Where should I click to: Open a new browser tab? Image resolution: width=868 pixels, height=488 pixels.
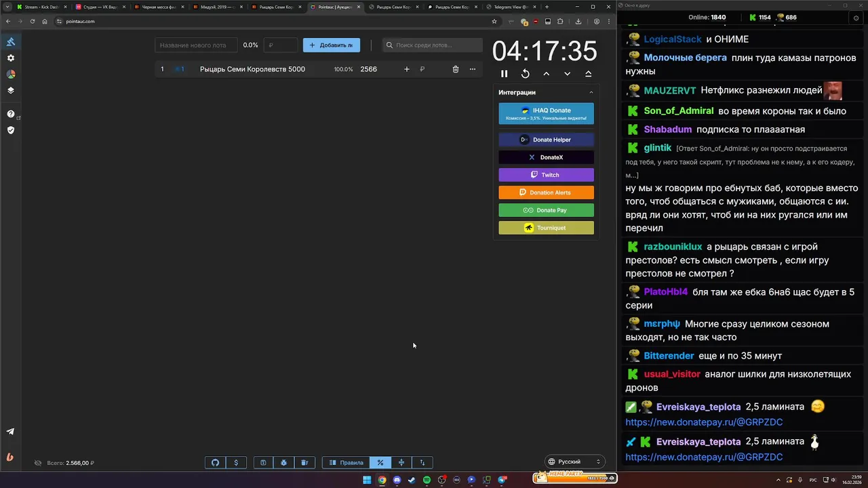(547, 7)
